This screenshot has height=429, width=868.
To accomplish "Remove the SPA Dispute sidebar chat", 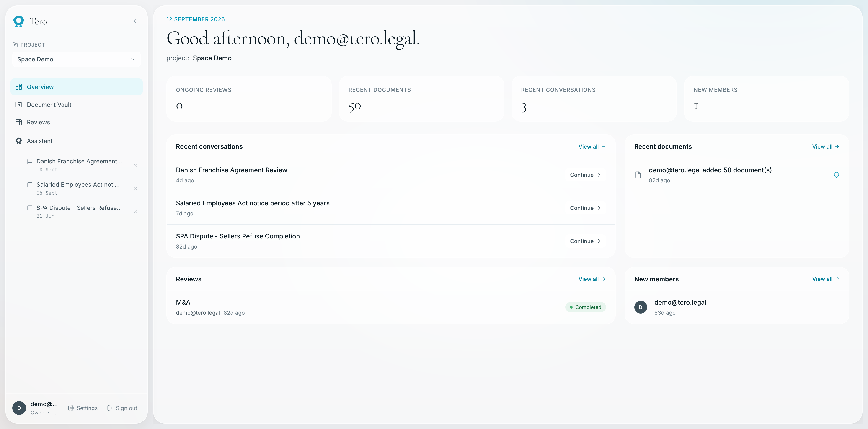I will coord(135,212).
